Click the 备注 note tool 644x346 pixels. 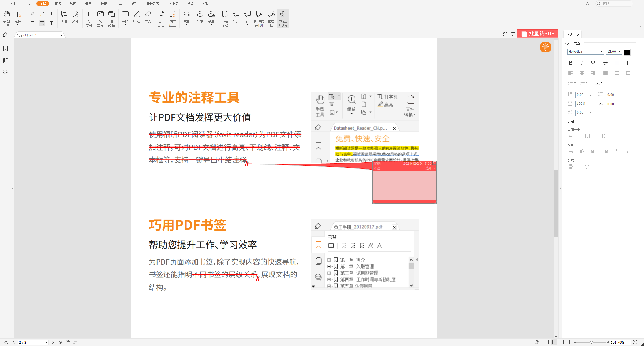click(64, 18)
